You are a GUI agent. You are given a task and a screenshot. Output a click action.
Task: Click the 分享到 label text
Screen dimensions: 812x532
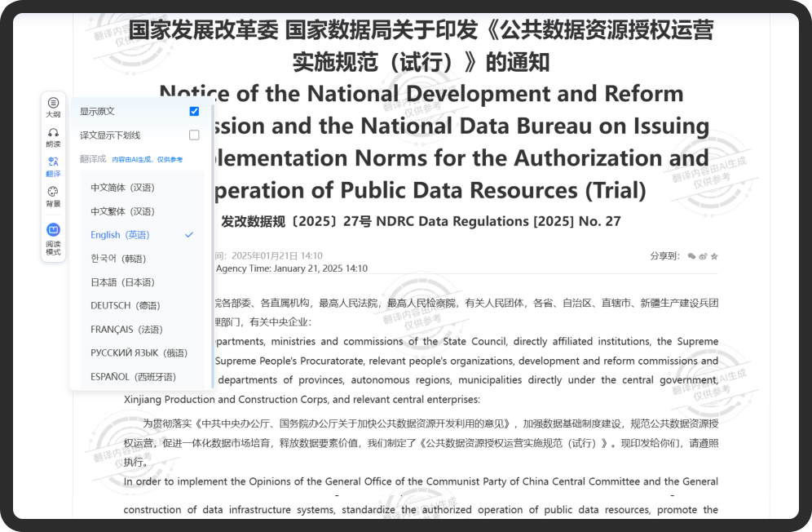tap(665, 255)
